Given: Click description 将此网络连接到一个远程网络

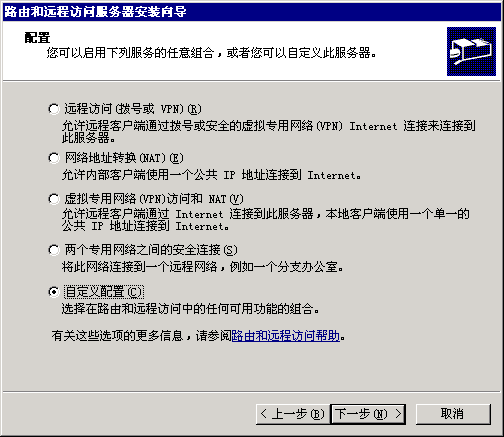Looking at the screenshot, I should pyautogui.click(x=202, y=267).
